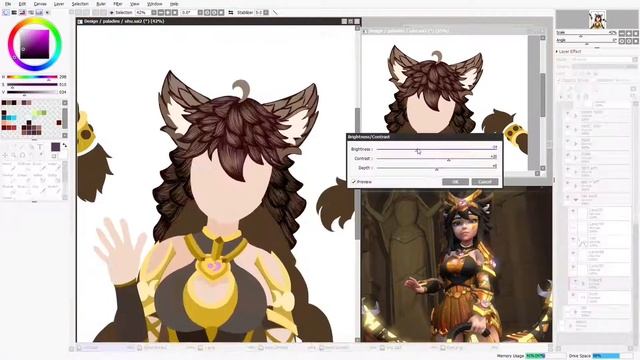Viewport: 640px width, 360px height.
Task: Click the Brightness slider track
Action: [436, 149]
